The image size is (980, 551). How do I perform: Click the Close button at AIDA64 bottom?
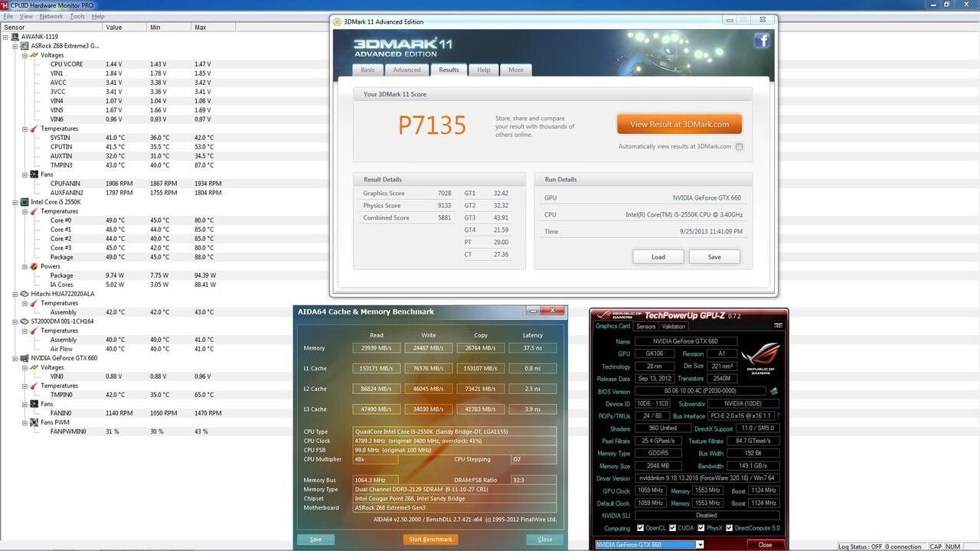545,540
